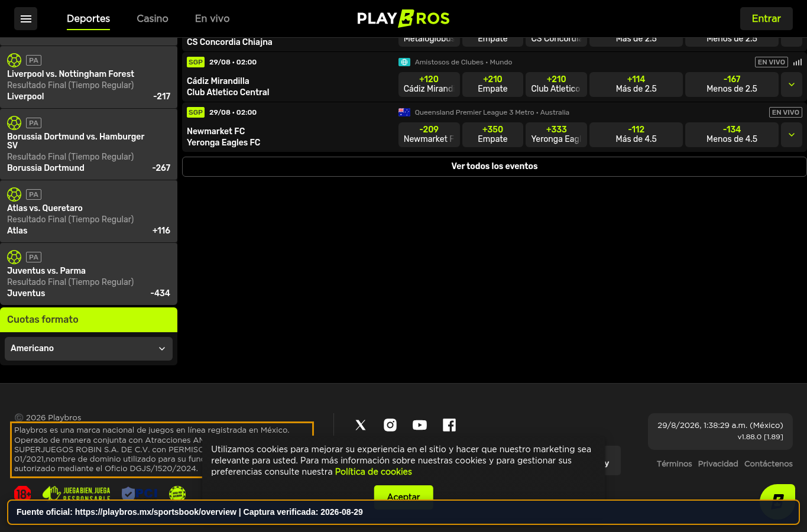The width and height of the screenshot is (807, 532).
Task: Click soccer ball icon for Liverpool match
Action: [14, 60]
